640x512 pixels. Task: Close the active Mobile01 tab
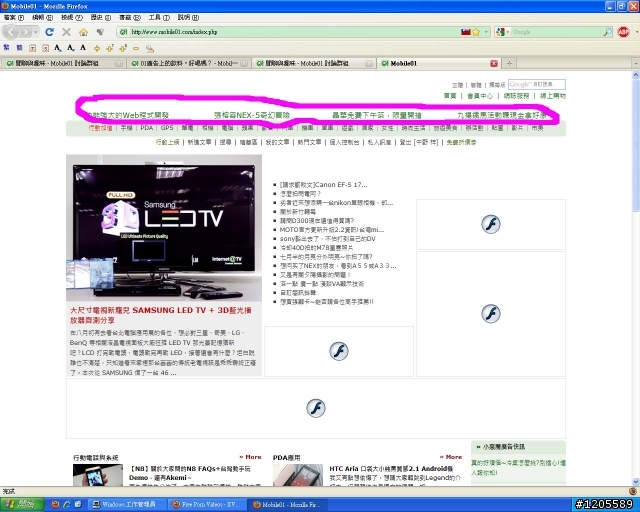(x=494, y=63)
